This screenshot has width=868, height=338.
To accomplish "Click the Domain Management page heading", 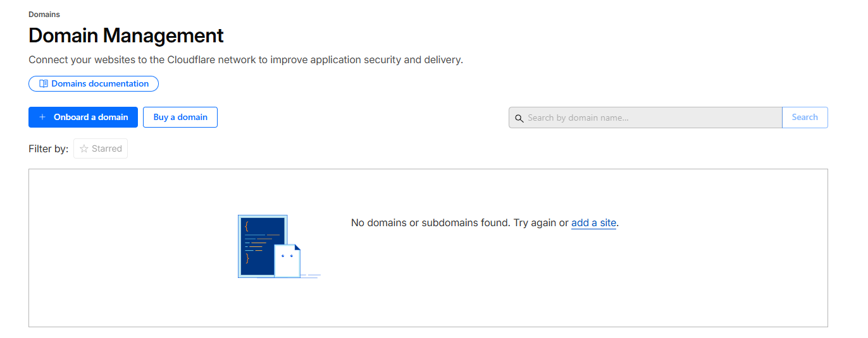I will [126, 35].
